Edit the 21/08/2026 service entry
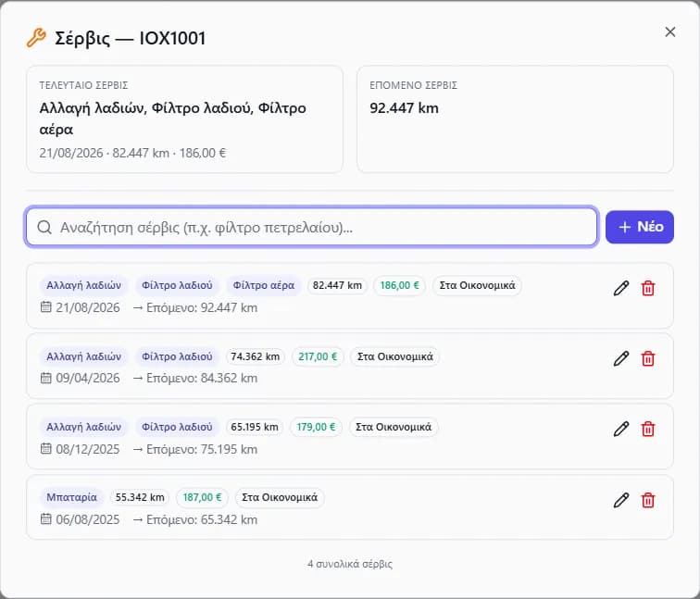The width and height of the screenshot is (700, 599). pyautogui.click(x=621, y=288)
